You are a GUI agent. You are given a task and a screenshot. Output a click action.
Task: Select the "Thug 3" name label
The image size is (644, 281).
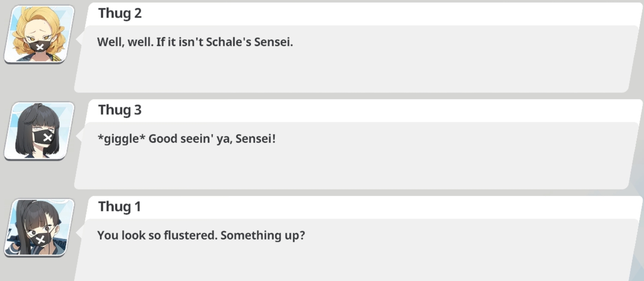point(120,110)
